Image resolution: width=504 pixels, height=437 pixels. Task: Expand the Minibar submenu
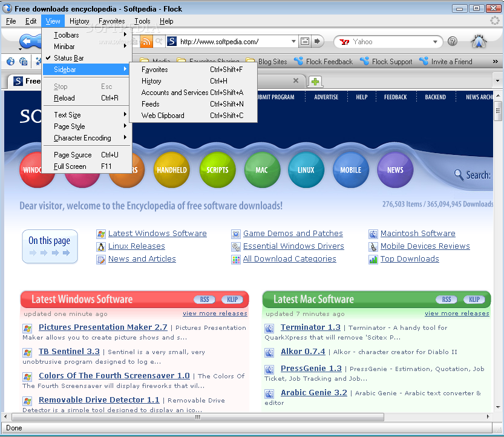click(x=87, y=47)
